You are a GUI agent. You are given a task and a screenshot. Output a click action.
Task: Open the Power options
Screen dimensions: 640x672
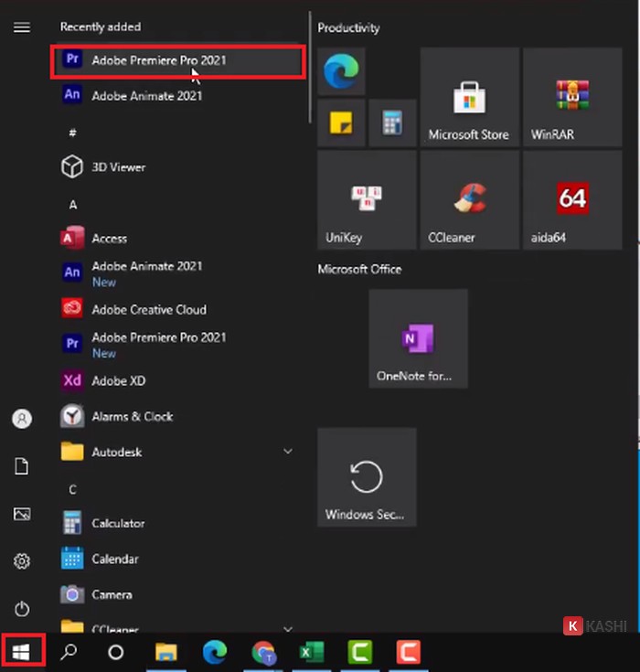coord(22,609)
